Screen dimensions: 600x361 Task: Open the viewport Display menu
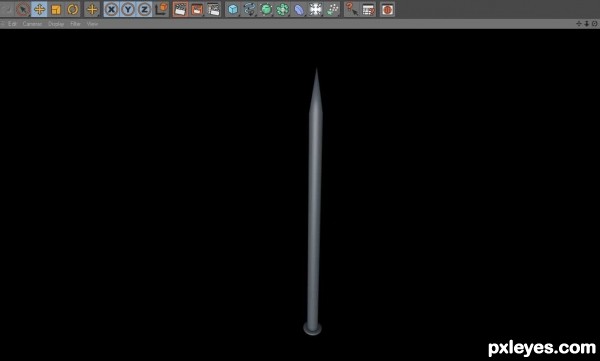click(x=56, y=24)
